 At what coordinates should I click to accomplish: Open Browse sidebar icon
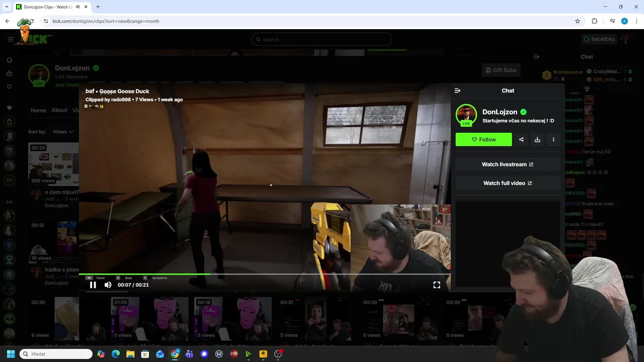point(9,73)
